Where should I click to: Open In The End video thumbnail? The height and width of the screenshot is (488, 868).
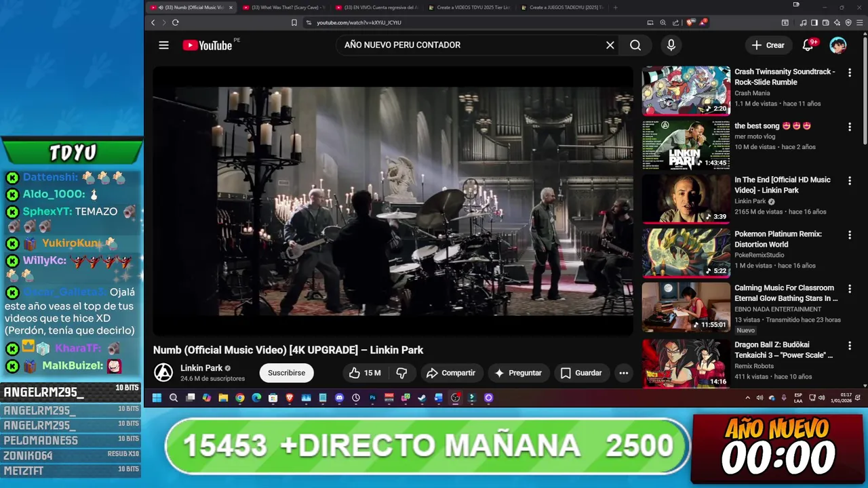pos(686,199)
